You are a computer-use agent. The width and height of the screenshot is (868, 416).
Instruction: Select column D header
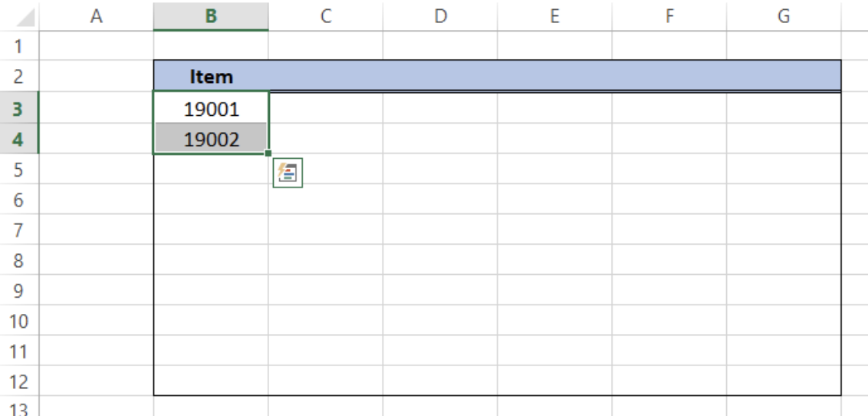(440, 16)
